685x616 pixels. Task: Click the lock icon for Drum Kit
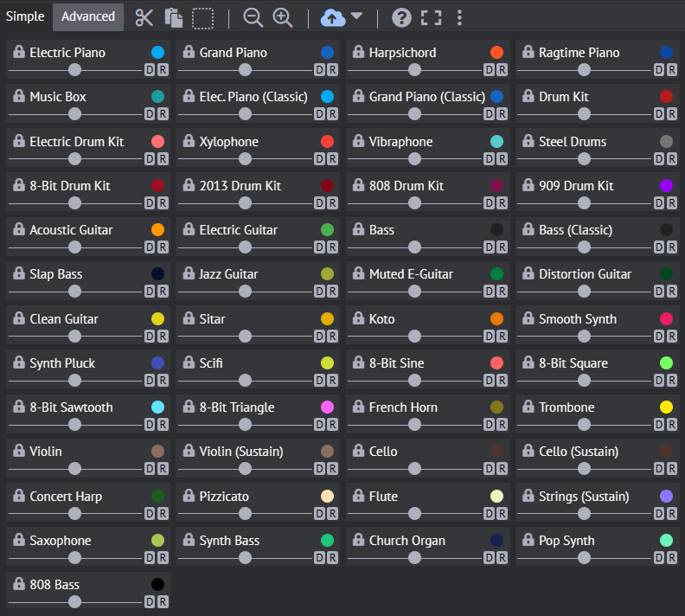tap(528, 96)
